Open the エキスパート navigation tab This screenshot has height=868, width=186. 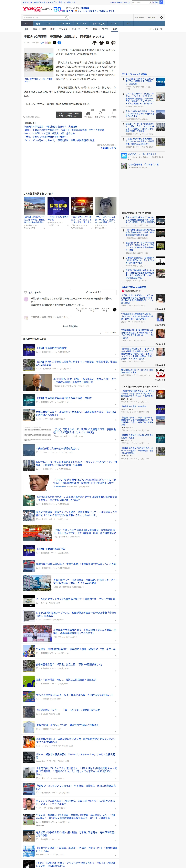click(64, 24)
